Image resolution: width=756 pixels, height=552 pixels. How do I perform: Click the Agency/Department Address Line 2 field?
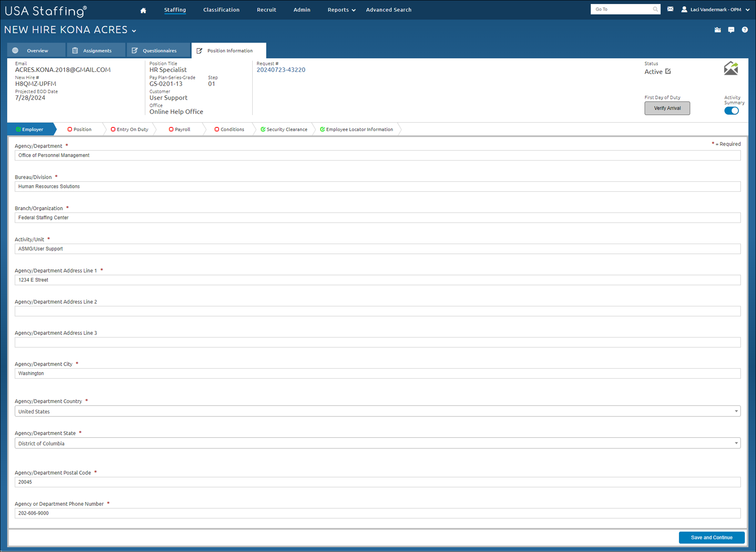(x=377, y=311)
